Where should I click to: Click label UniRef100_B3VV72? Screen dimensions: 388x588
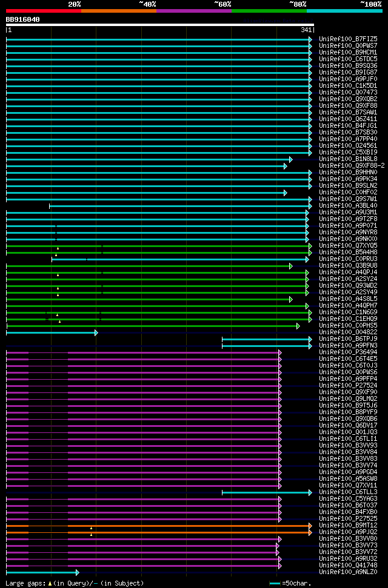pos(348,552)
